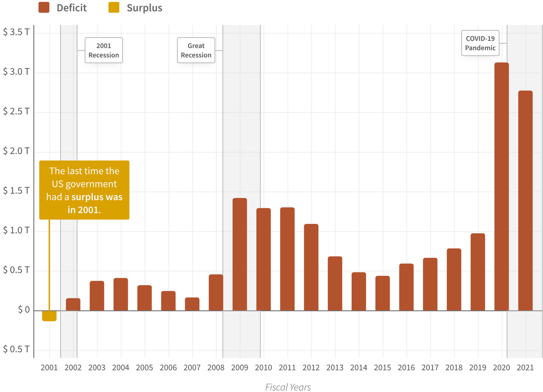Click the Surplus legend color swatch
Image resolution: width=543 pixels, height=392 pixels.
pyautogui.click(x=114, y=7)
